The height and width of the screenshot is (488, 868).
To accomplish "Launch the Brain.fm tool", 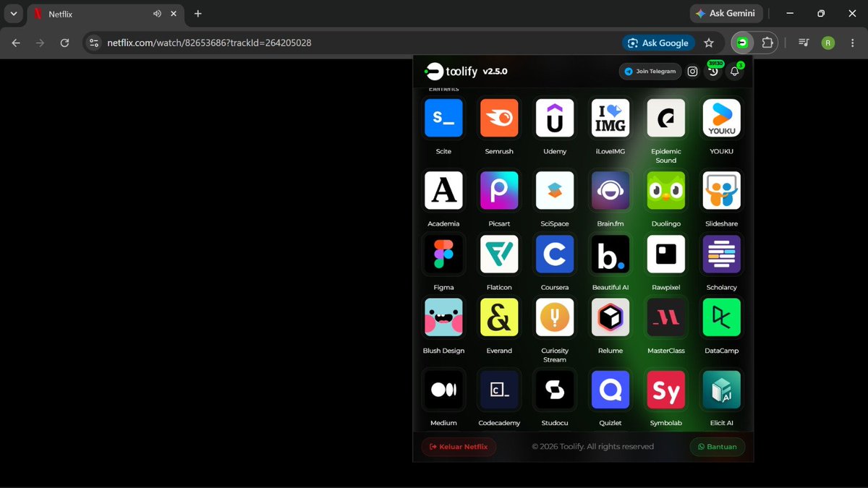I will 610,190.
